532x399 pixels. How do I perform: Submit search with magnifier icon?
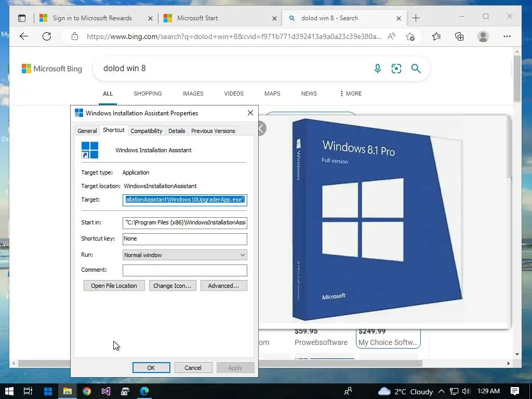click(x=416, y=69)
